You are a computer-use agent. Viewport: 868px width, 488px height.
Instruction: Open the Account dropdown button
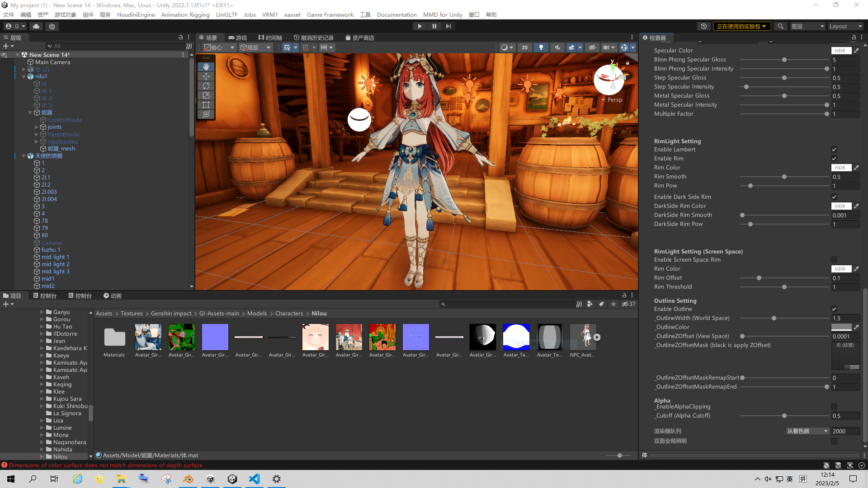click(x=15, y=26)
